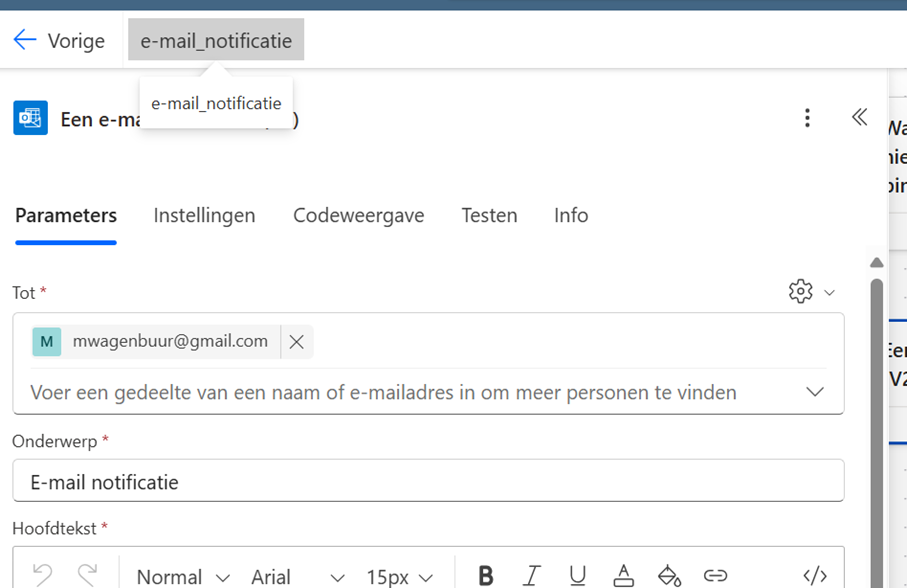Open the action's more options menu
The height and width of the screenshot is (588, 907).
pos(807,117)
